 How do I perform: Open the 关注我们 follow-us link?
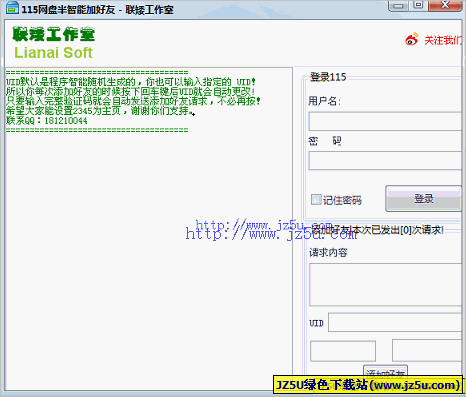pos(443,40)
